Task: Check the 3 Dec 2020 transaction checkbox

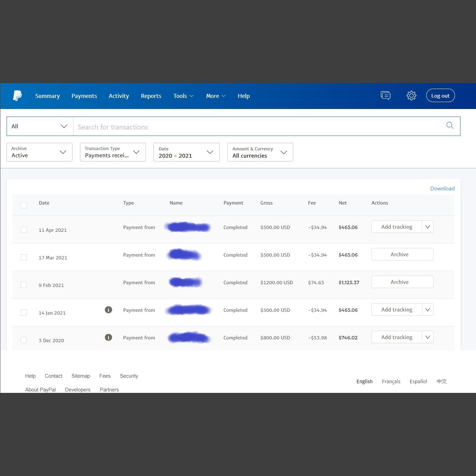Action: coord(24,340)
